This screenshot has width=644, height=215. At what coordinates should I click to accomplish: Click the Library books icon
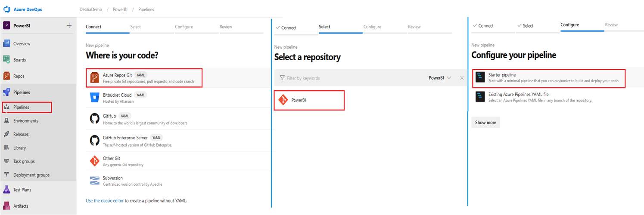[6, 147]
